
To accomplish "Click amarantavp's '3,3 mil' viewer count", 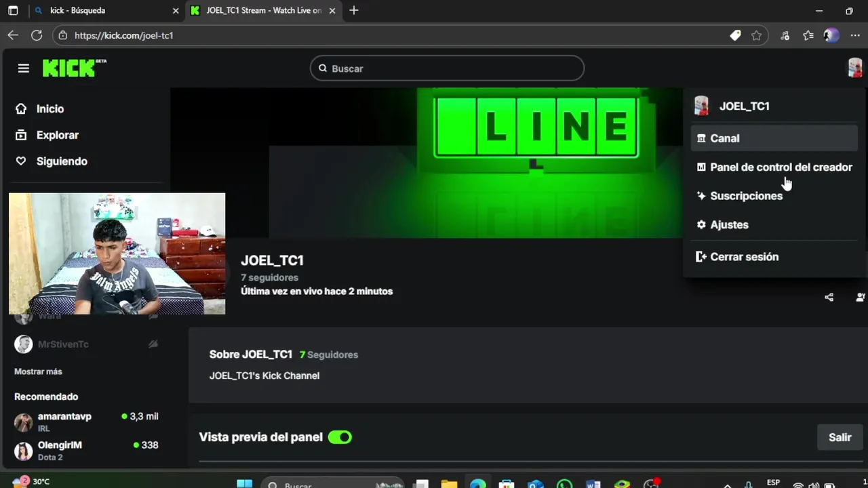I will click(x=140, y=416).
